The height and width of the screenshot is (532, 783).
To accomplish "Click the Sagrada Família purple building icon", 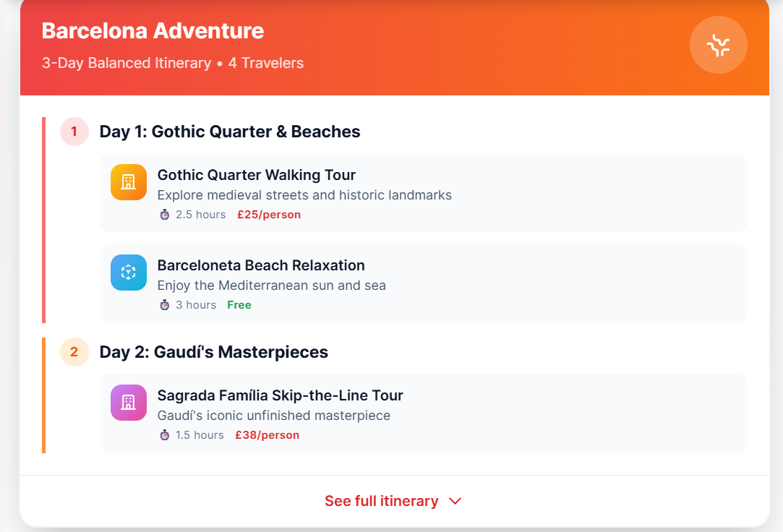I will click(x=128, y=403).
